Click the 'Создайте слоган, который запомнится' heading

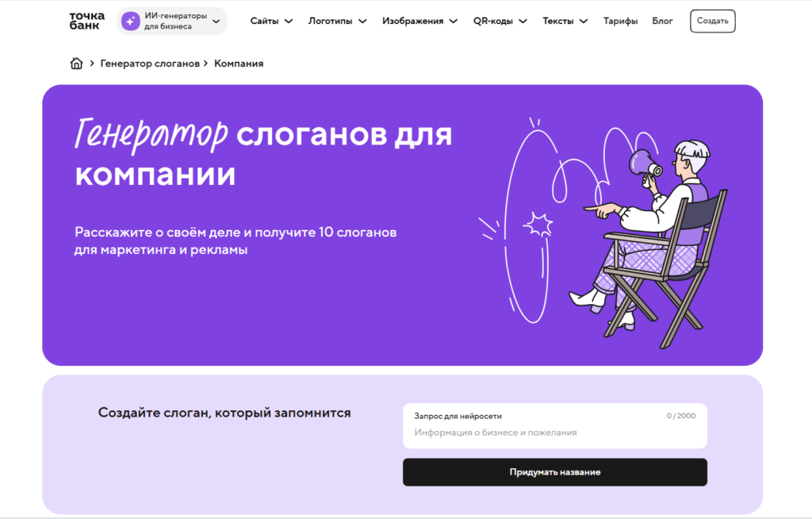224,413
